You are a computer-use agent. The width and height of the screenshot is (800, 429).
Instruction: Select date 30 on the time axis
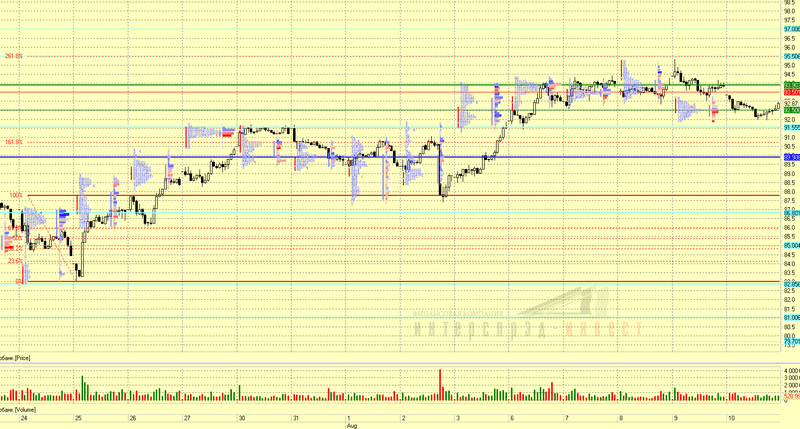point(242,418)
